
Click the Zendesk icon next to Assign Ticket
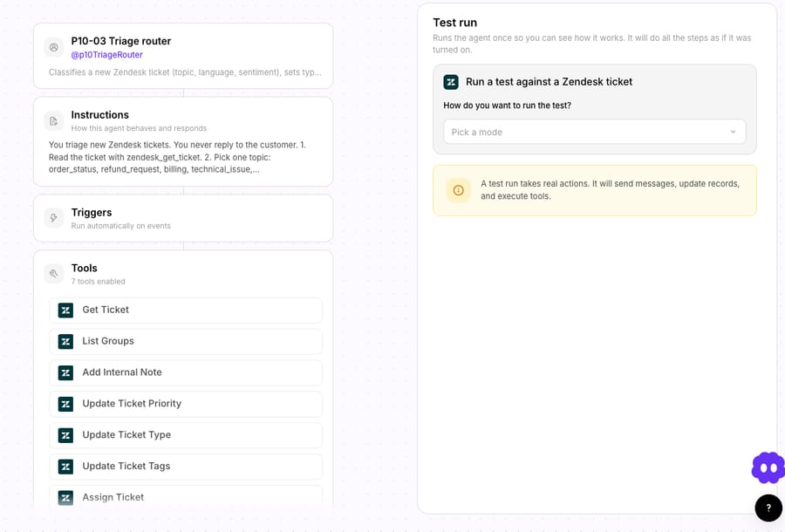point(65,497)
